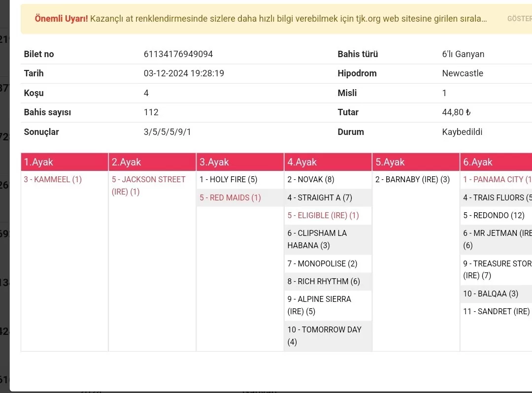532x393 pixels.
Task: Click the winning horse 3 - KAMMEEL
Action: click(53, 180)
